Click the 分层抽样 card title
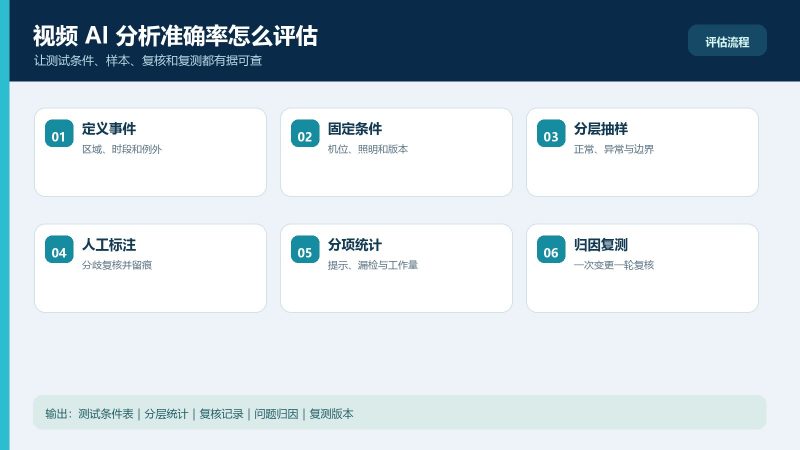Viewport: 800px width, 450px height. click(x=601, y=129)
